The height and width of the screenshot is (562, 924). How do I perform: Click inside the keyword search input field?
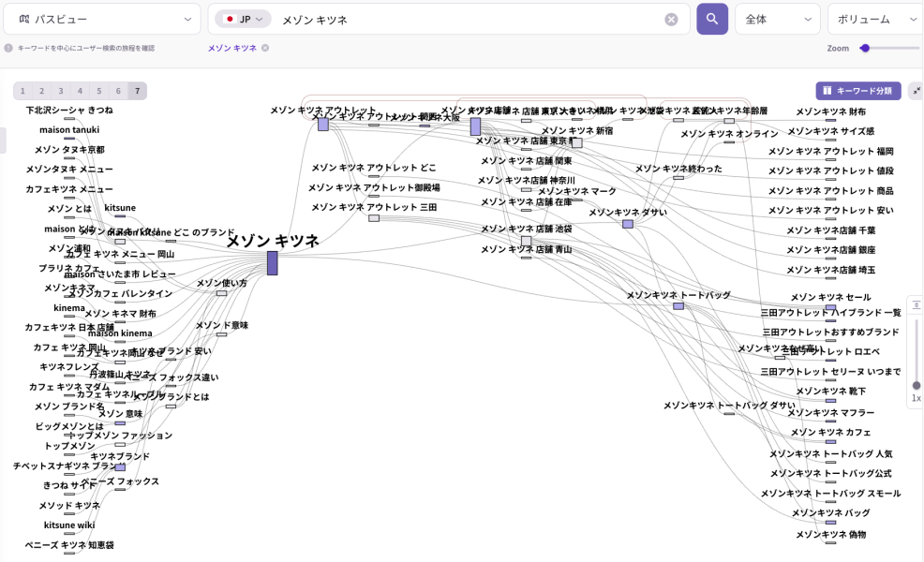click(422, 19)
